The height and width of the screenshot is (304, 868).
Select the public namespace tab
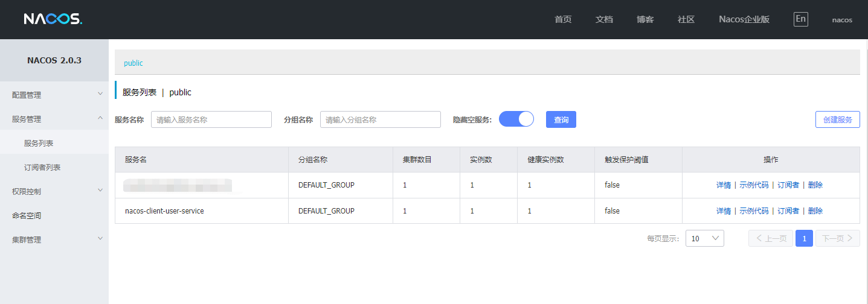(x=133, y=63)
